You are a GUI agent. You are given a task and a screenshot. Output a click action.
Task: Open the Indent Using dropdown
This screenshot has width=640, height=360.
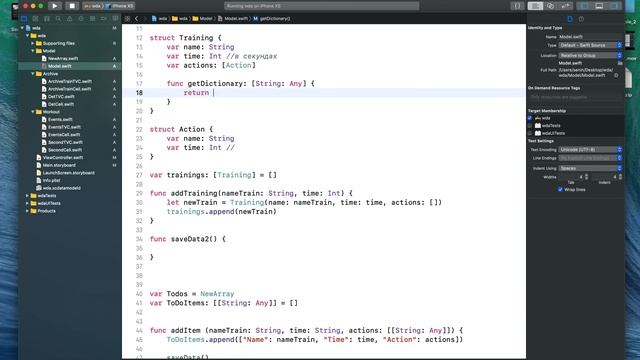(x=591, y=168)
